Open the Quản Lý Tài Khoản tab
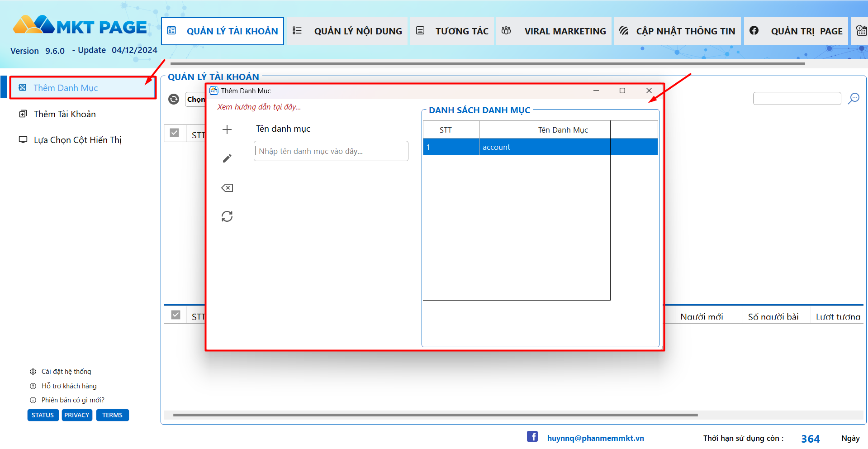Screen dimensions: 868x449 pos(223,31)
